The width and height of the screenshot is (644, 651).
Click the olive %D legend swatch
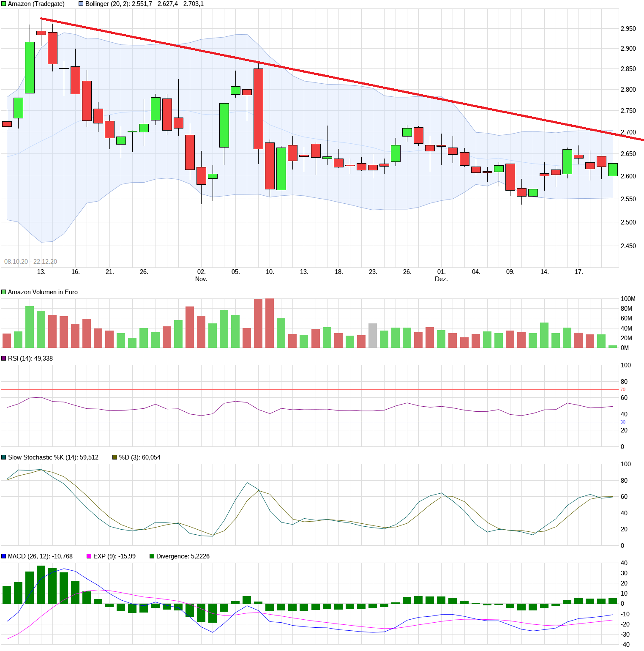click(x=115, y=457)
